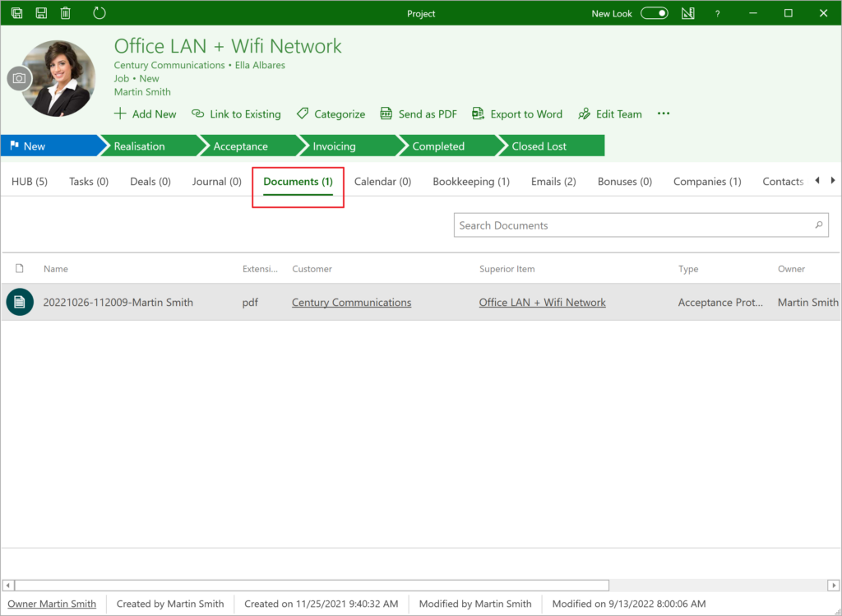Click the Refresh circular arrow icon
This screenshot has width=842, height=616.
pyautogui.click(x=99, y=13)
